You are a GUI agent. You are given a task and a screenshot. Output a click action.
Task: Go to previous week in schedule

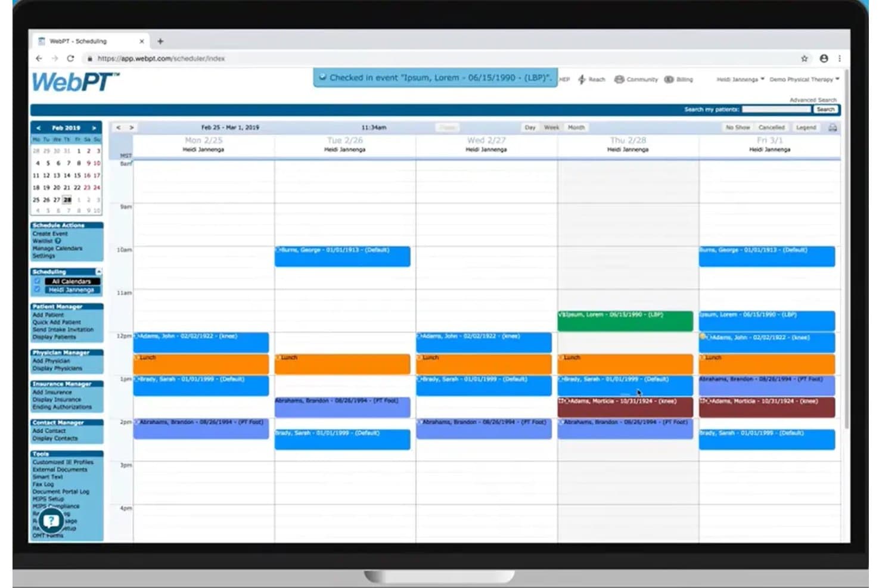pyautogui.click(x=119, y=127)
